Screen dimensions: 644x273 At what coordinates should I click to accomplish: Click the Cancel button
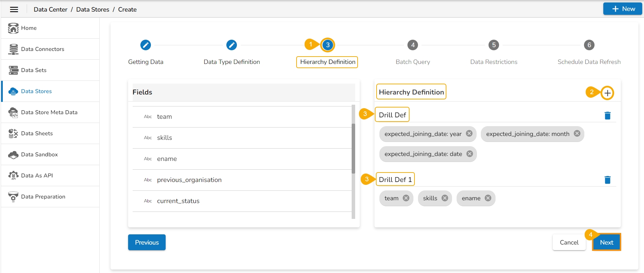569,242
